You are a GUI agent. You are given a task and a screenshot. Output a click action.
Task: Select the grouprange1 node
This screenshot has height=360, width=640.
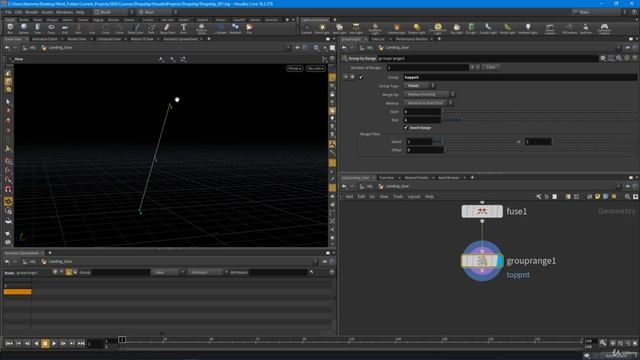pyautogui.click(x=482, y=261)
